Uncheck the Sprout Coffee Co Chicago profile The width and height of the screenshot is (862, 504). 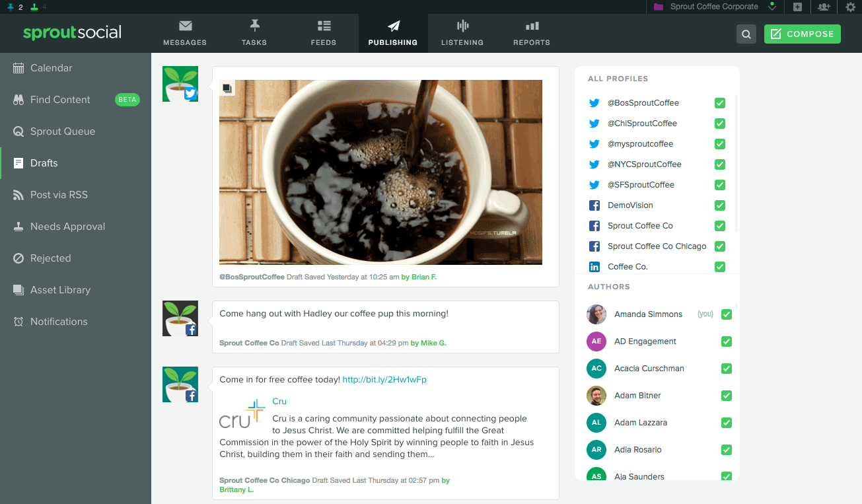click(x=720, y=246)
